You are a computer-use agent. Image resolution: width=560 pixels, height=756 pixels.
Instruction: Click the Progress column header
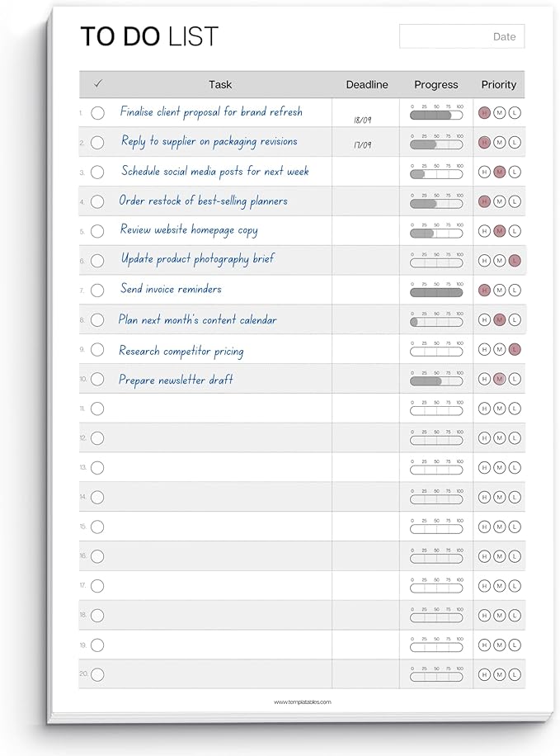(436, 85)
